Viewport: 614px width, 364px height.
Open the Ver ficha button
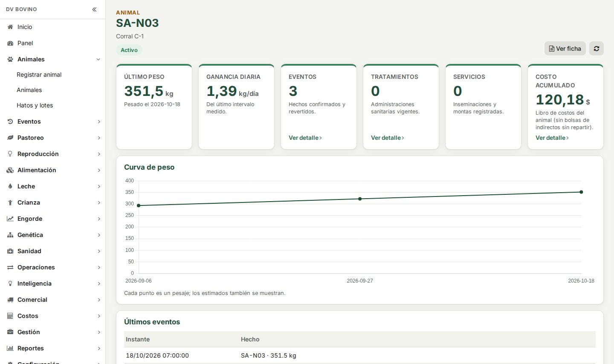coord(565,49)
